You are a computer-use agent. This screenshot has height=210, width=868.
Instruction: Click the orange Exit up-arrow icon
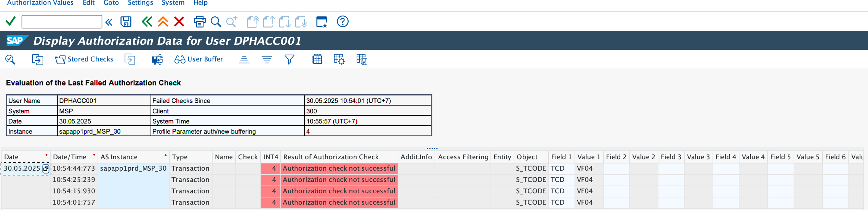tap(163, 22)
